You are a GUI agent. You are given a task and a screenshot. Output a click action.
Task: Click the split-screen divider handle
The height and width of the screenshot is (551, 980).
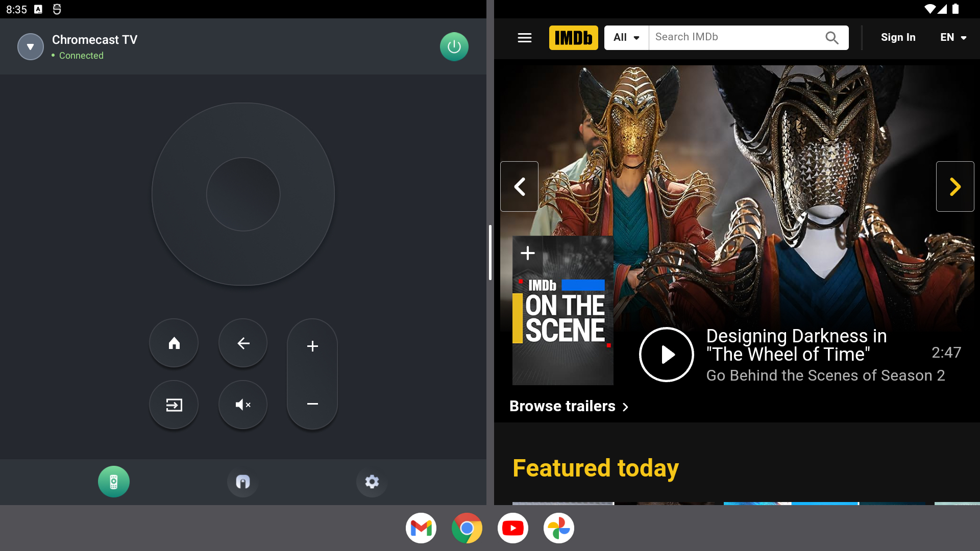[490, 253]
